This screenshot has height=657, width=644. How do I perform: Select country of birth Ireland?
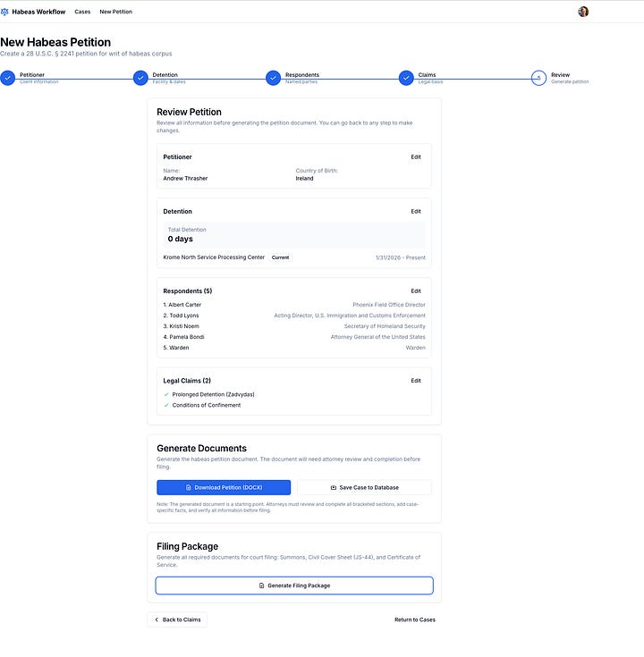tap(304, 178)
